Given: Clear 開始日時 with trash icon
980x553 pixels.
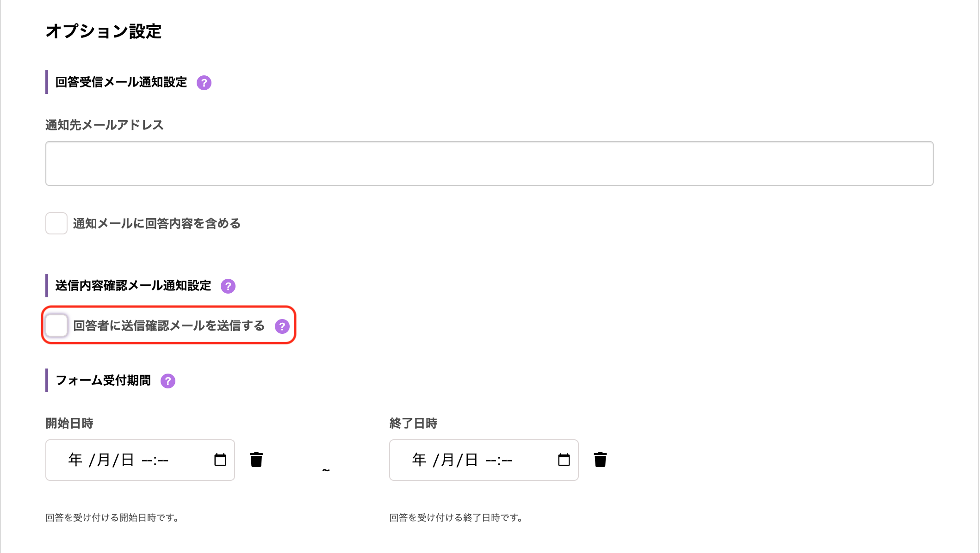Looking at the screenshot, I should (256, 460).
